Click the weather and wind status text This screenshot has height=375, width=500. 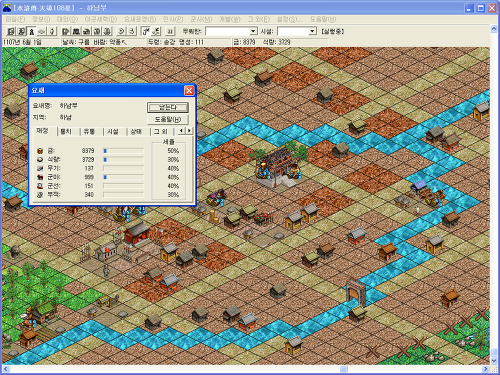point(95,42)
